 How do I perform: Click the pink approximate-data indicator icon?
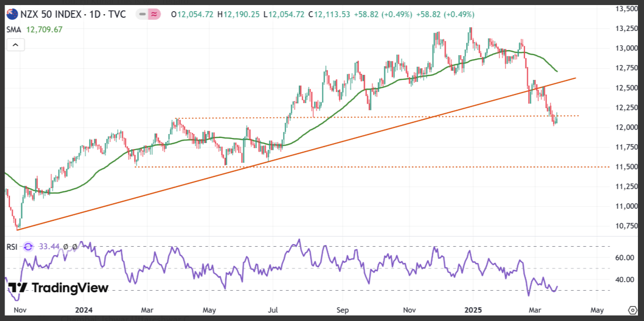(154, 15)
